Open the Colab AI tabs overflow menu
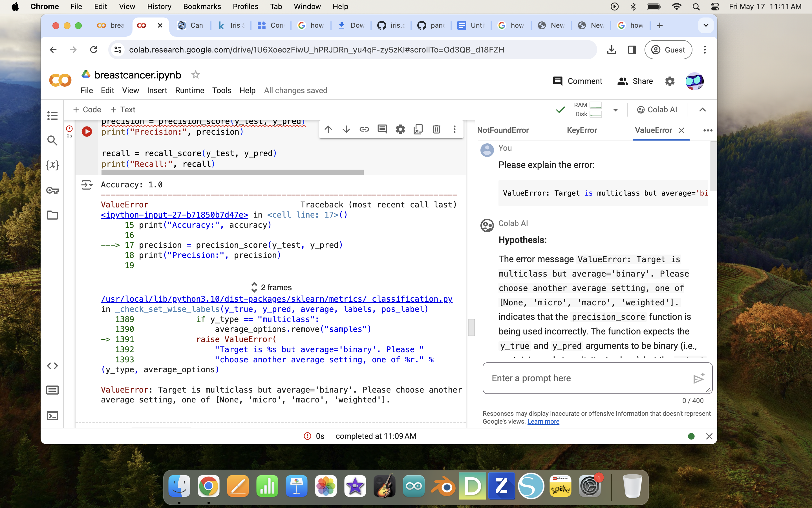The height and width of the screenshot is (508, 812). click(x=708, y=130)
